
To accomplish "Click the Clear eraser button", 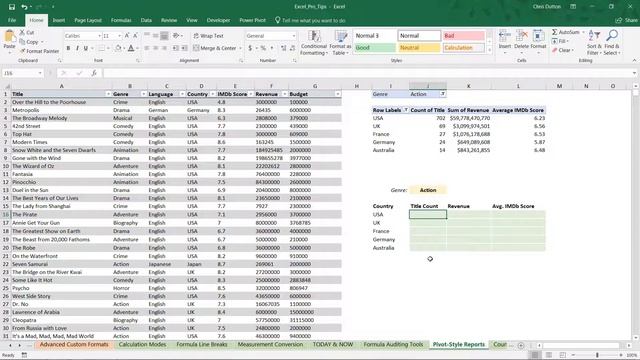I will (563, 50).
